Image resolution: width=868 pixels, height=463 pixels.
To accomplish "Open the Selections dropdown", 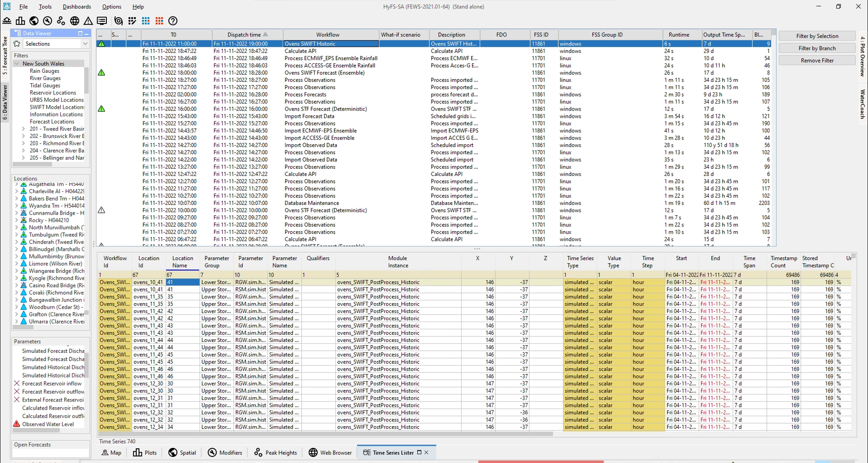I will [x=85, y=44].
